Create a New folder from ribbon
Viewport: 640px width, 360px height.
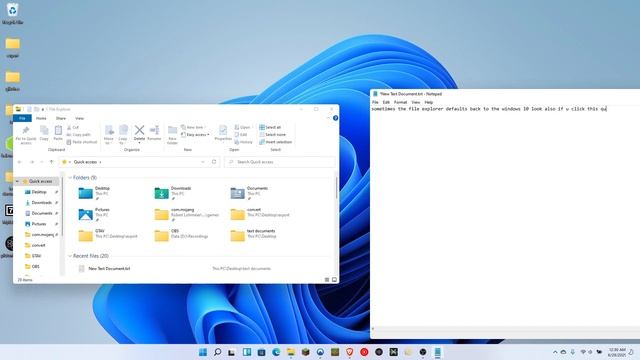(172, 135)
